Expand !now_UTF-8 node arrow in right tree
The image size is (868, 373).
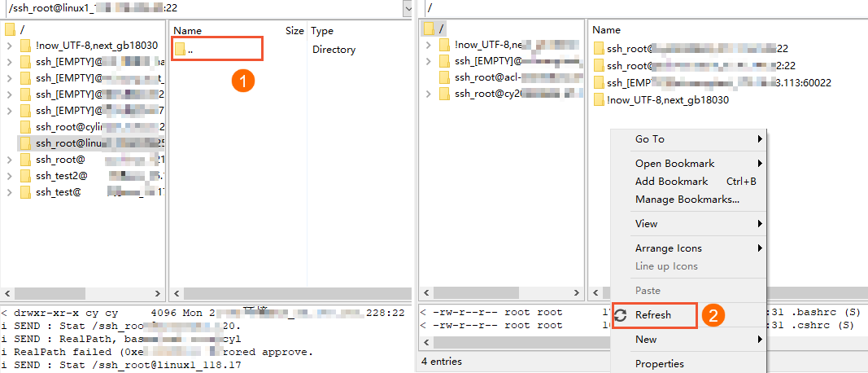click(429, 45)
